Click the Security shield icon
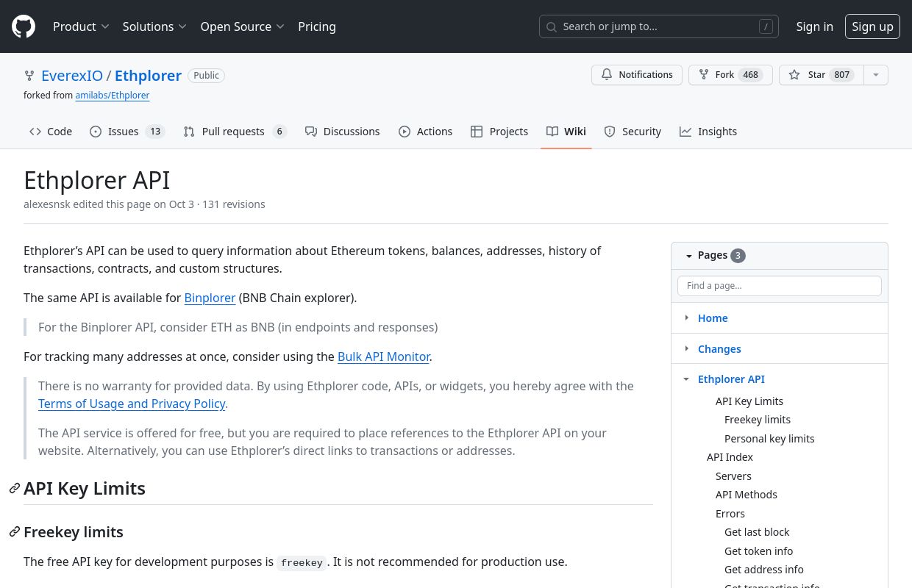 (x=610, y=132)
